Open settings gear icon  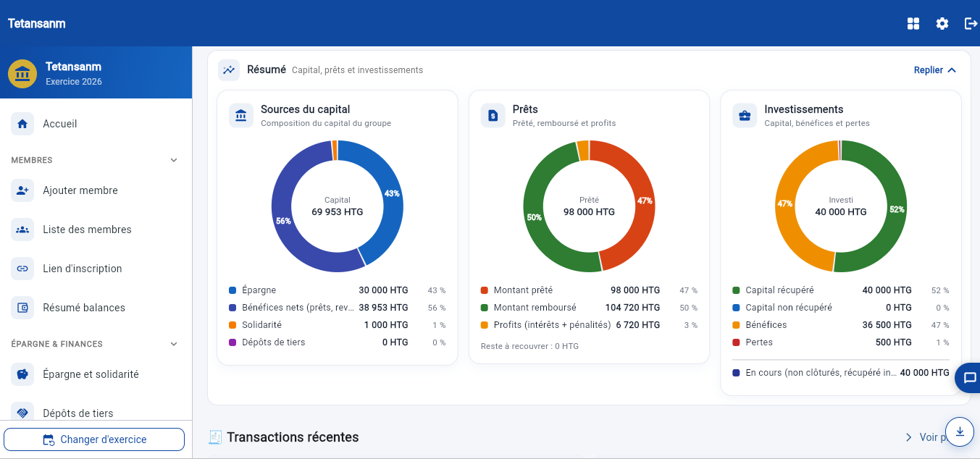click(942, 24)
